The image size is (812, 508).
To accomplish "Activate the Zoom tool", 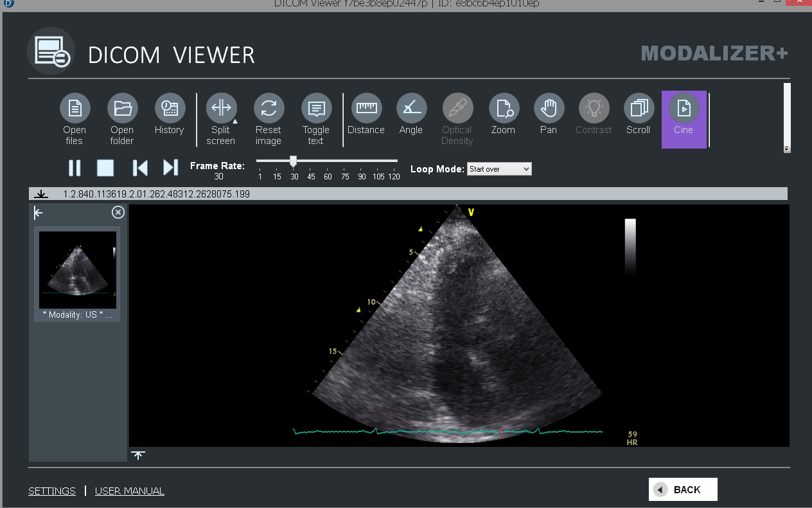I will pos(504,109).
